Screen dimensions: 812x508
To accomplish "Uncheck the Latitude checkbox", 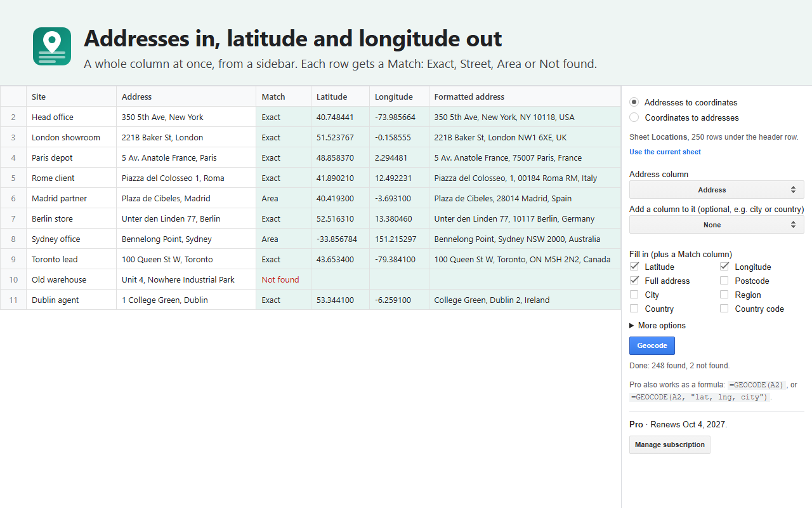I will [x=634, y=267].
